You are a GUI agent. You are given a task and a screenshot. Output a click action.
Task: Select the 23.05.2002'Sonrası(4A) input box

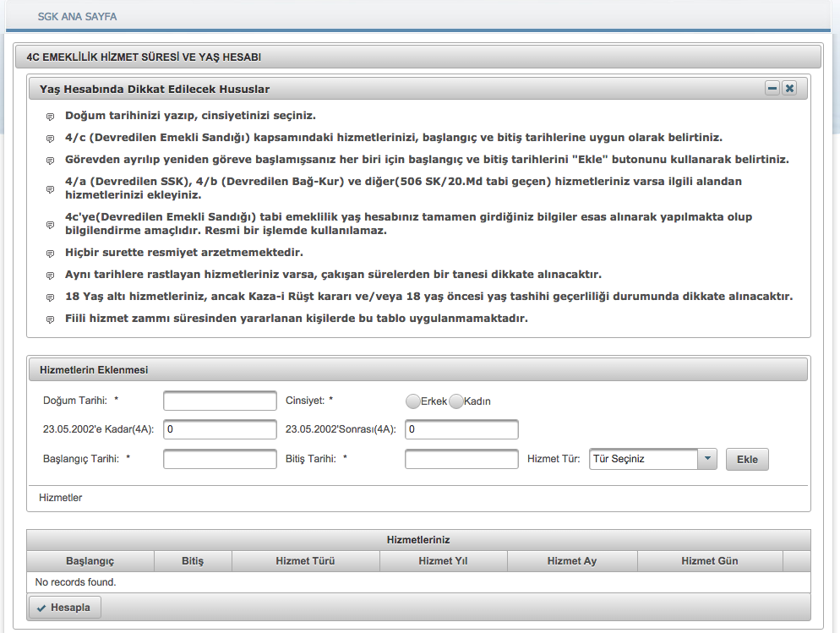coord(461,430)
